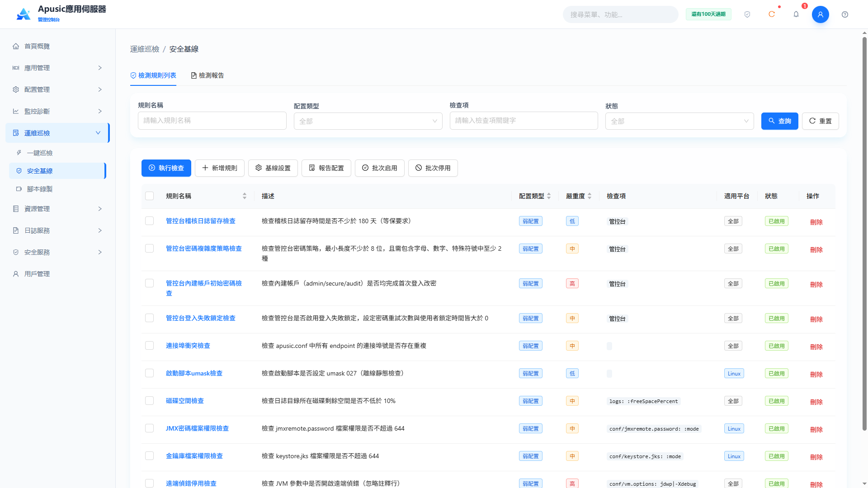868x488 pixels.
Task: Click the 配置管理 gear icon
Action: click(x=16, y=89)
